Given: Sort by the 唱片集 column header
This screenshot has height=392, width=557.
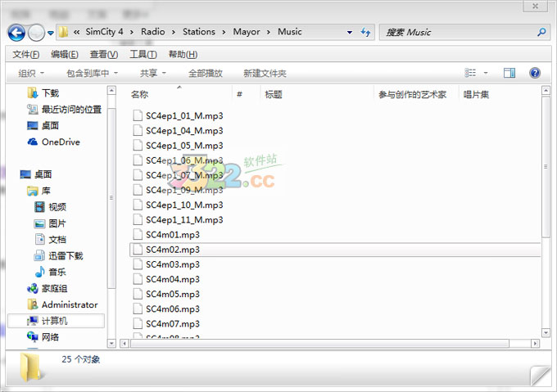Looking at the screenshot, I should [476, 94].
